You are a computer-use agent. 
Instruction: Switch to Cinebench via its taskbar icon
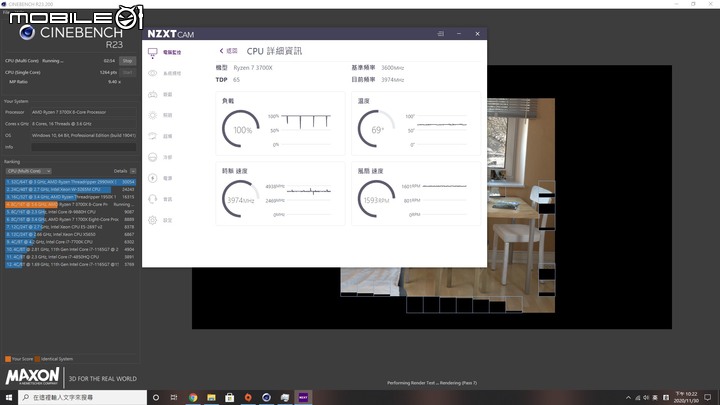point(266,397)
